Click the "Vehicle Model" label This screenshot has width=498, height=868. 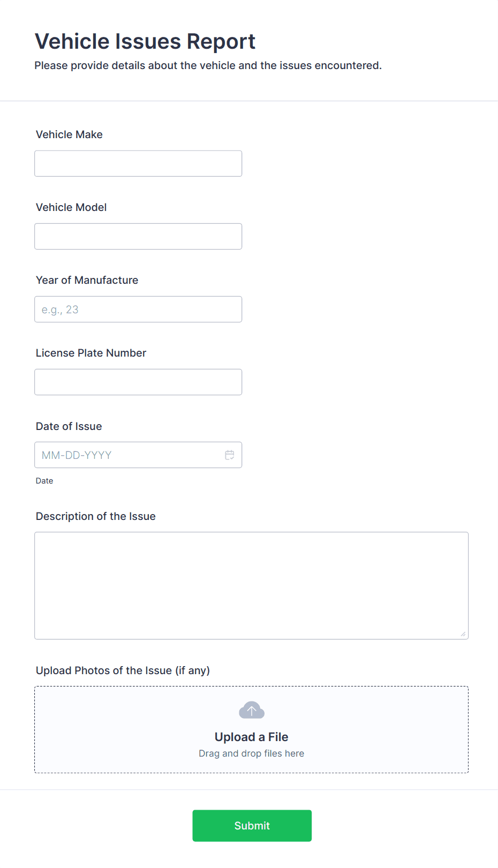click(x=71, y=208)
